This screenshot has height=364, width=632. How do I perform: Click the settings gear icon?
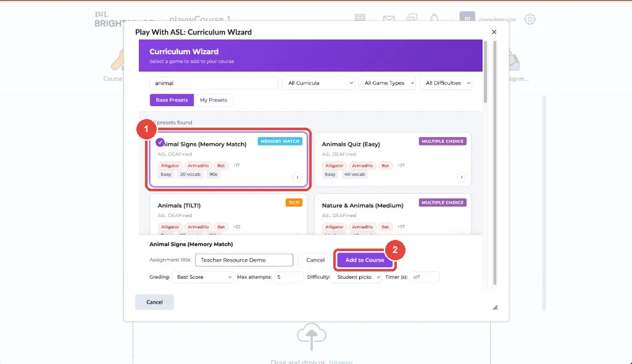click(530, 19)
